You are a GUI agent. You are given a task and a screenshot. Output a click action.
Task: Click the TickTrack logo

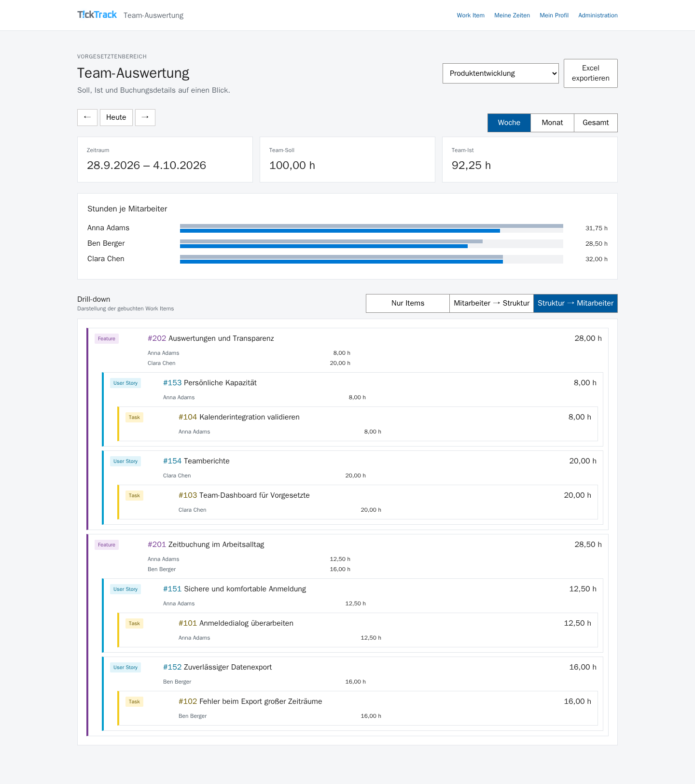(x=97, y=15)
